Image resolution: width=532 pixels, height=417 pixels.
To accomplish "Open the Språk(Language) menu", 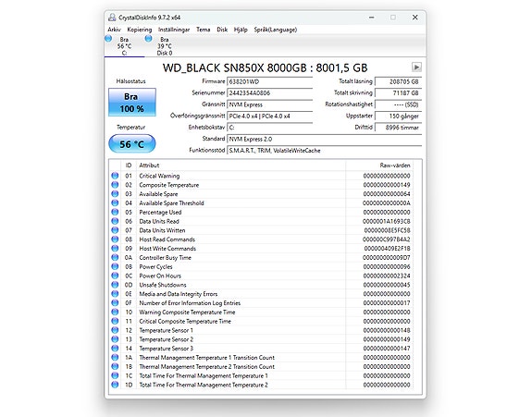I will (x=276, y=30).
